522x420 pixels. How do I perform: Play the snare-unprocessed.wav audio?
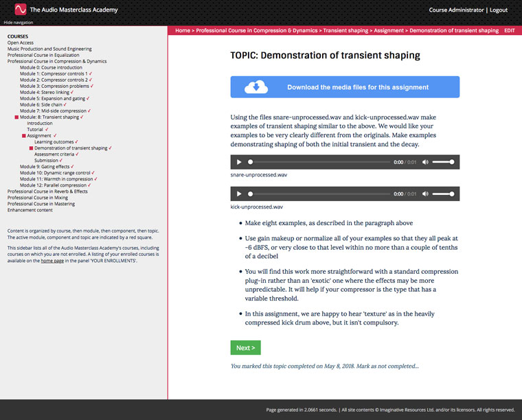(239, 162)
